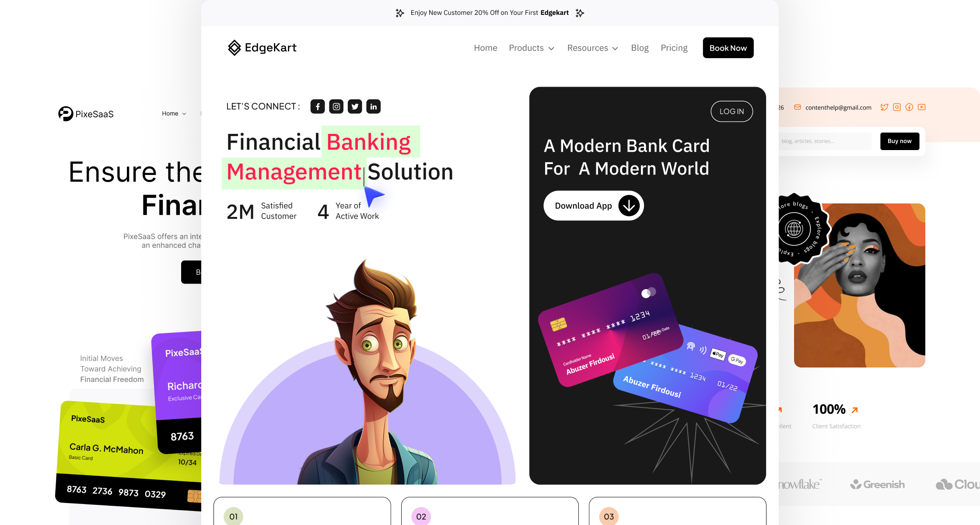Click the Facebook social media icon
Image resolution: width=980 pixels, height=525 pixels.
(x=317, y=106)
